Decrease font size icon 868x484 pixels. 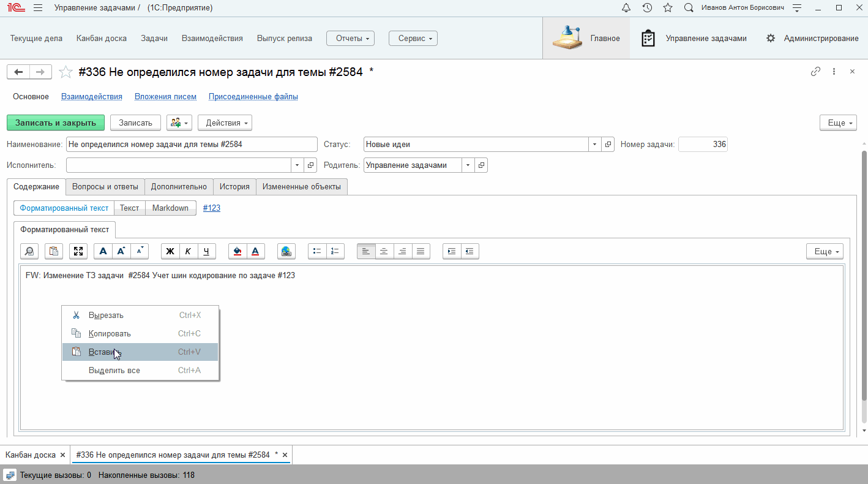tap(140, 251)
